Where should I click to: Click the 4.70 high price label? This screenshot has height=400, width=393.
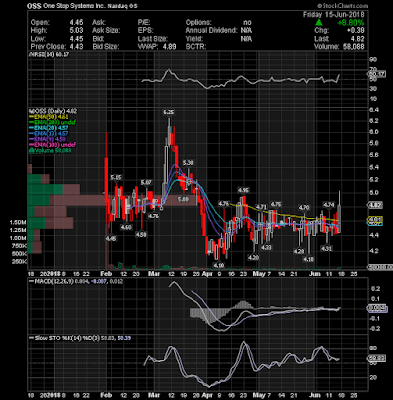304,208
